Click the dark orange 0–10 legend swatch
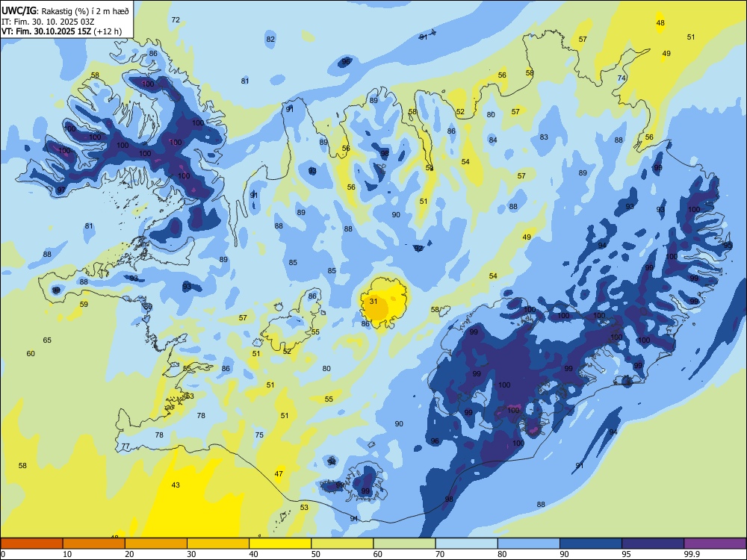Image resolution: width=747 pixels, height=560 pixels. (x=32, y=544)
